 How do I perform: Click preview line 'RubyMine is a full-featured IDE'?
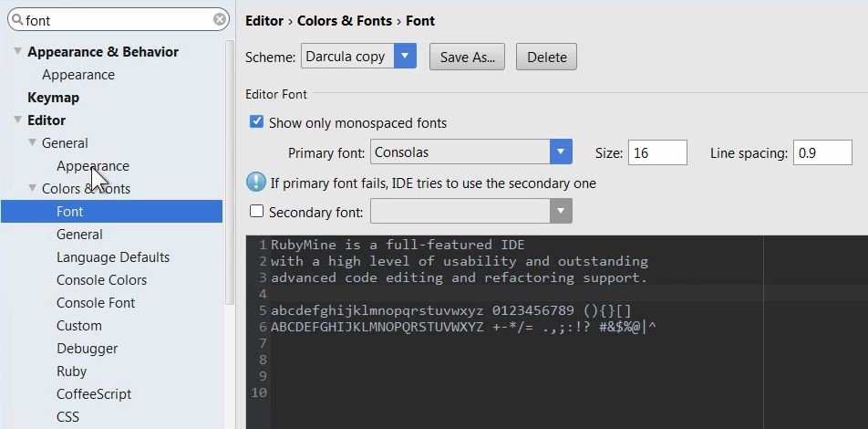tap(398, 245)
